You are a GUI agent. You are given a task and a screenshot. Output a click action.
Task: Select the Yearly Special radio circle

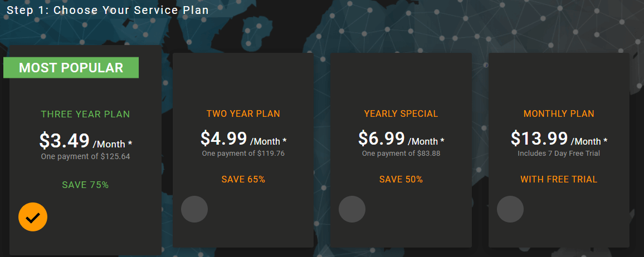pos(352,209)
